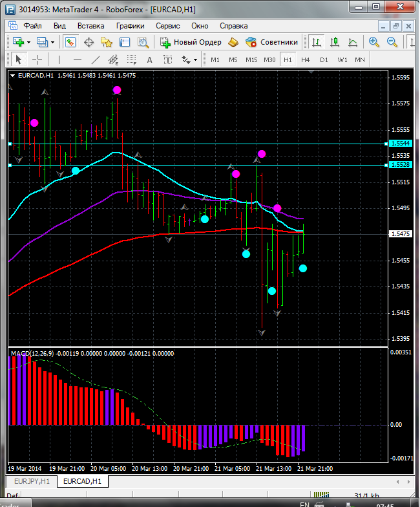Screen dimensions: 420x507
Task: Open the Графики menu
Action: point(131,26)
